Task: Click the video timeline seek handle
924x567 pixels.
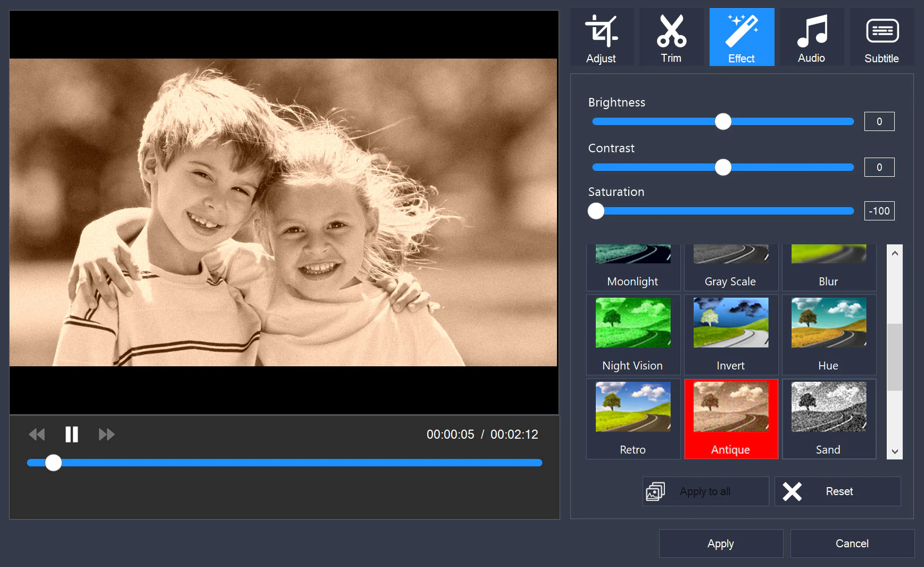Action: click(x=53, y=463)
